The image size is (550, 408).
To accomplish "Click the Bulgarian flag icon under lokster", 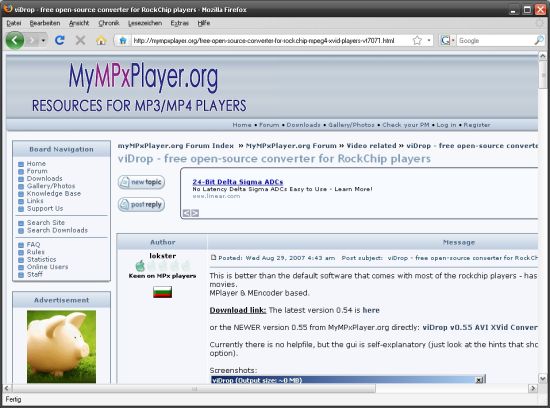I will point(162,292).
